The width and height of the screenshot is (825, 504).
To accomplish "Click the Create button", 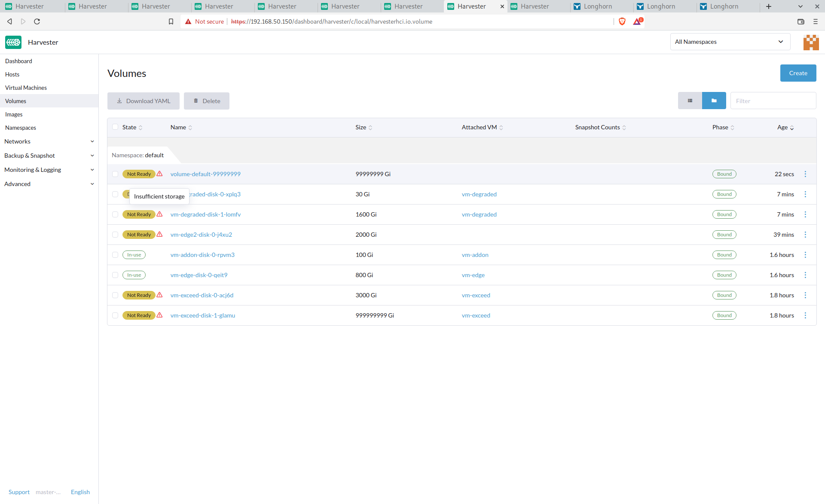I will coord(798,73).
